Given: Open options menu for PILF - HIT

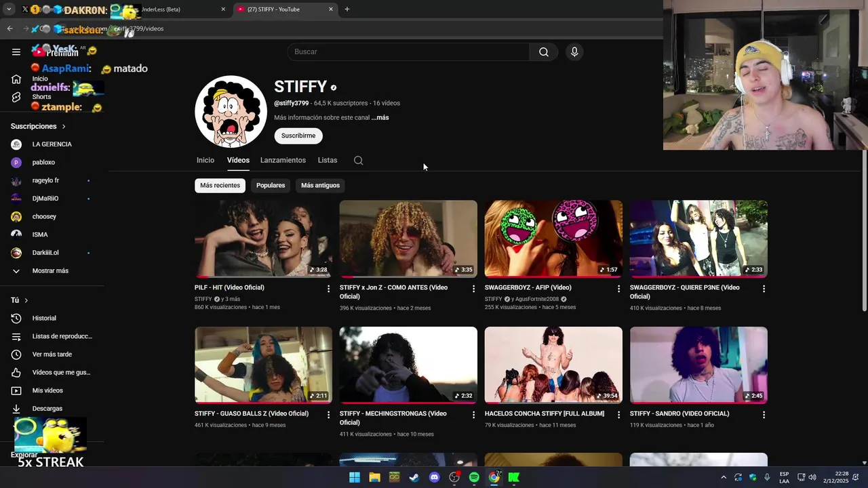Looking at the screenshot, I should point(328,289).
